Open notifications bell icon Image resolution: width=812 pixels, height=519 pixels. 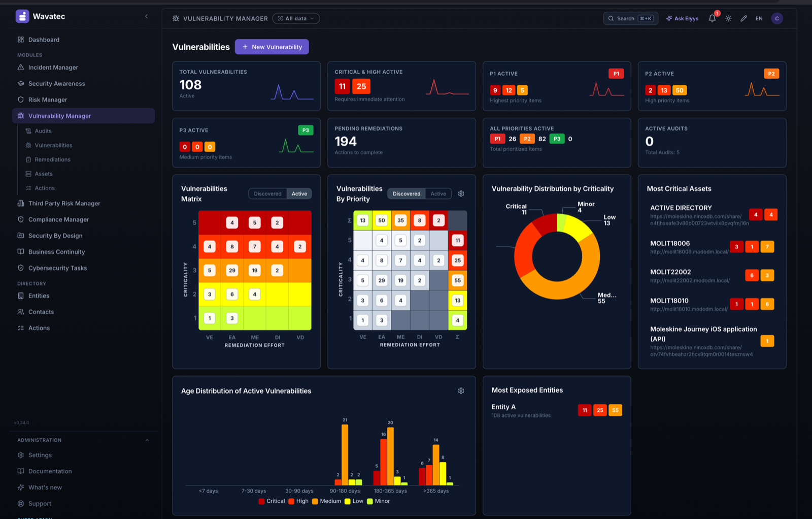(712, 18)
